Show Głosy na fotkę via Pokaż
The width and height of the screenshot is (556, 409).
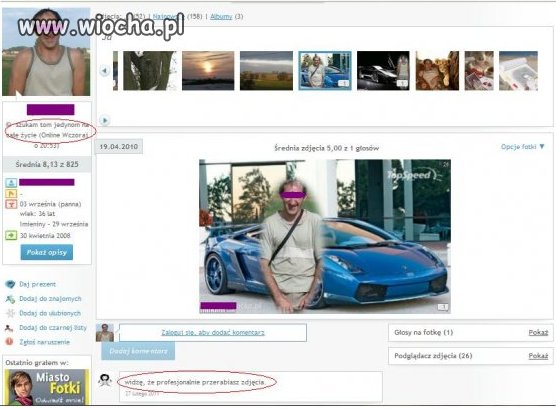tap(538, 333)
